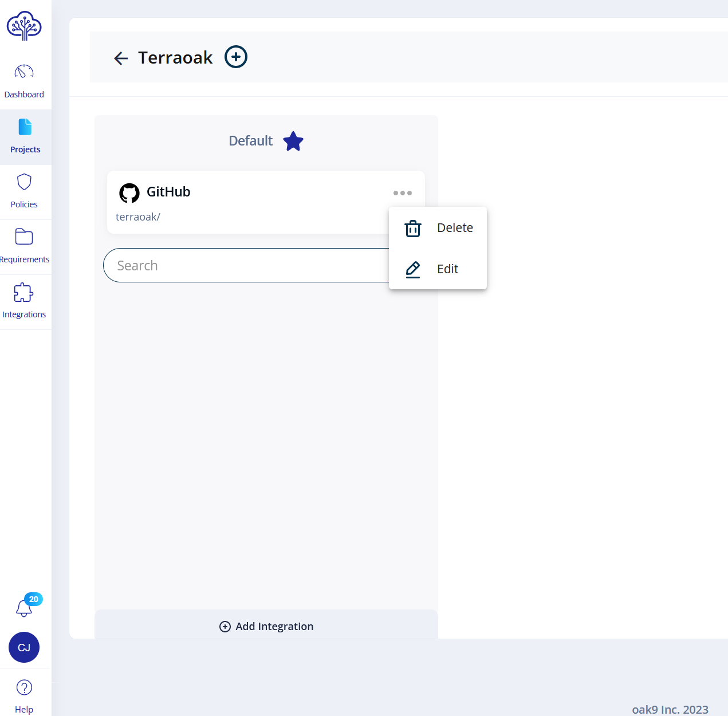Screen dimensions: 728x716
Task: Click the plus circle next to Terraoak
Action: click(x=236, y=57)
